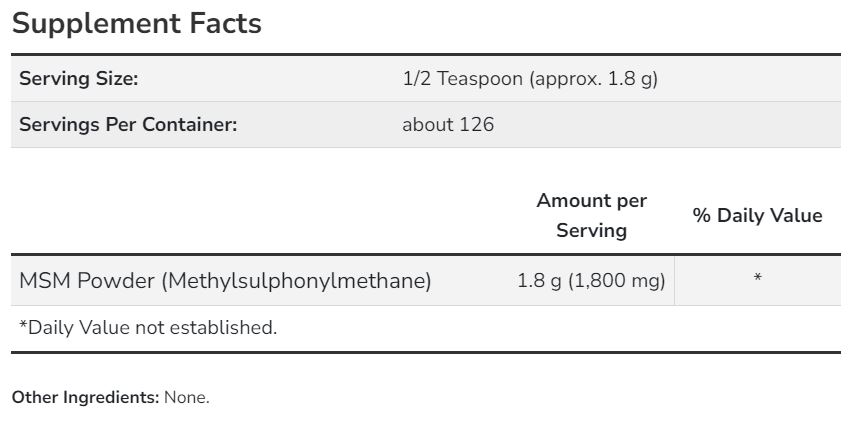Click the number "126" servings value
Screen dimensions: 855x423
477,125
